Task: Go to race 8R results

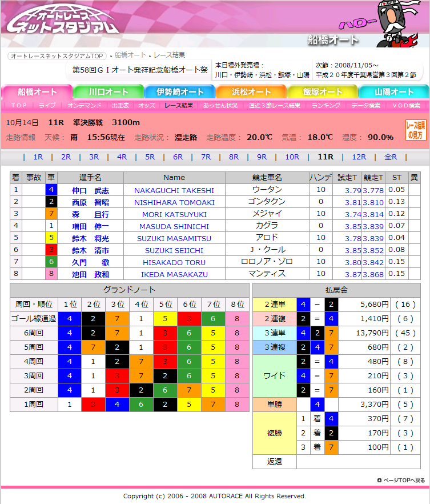Action: pos(234,157)
